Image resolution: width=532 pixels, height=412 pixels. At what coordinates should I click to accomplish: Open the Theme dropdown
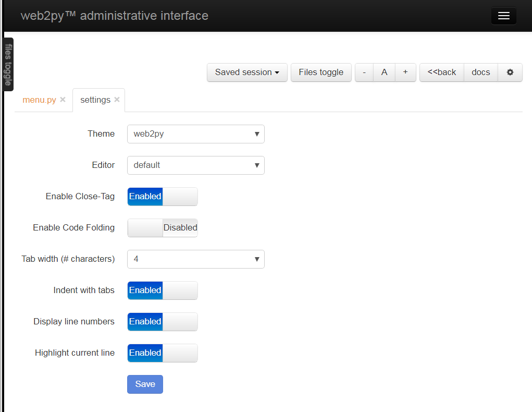(x=195, y=134)
